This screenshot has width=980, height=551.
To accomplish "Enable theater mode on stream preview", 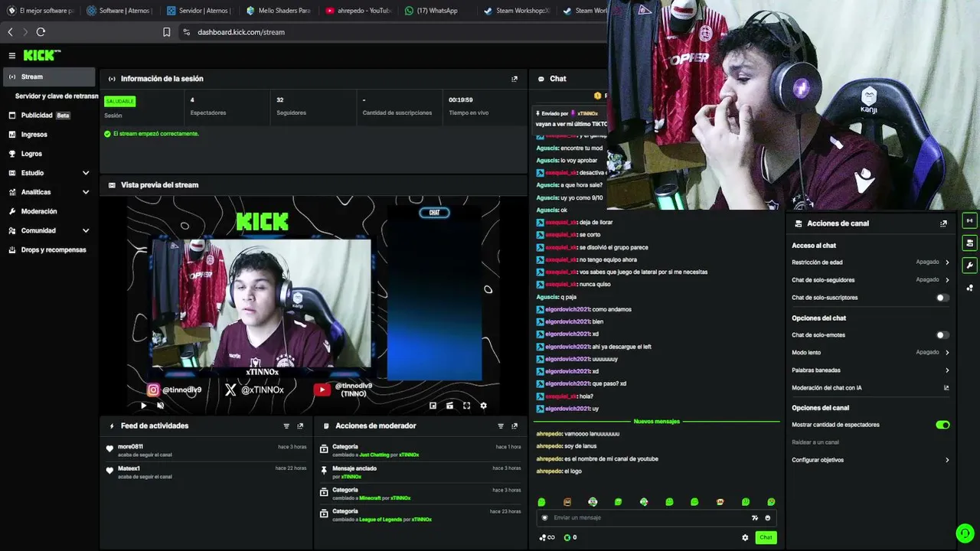I will (x=449, y=406).
